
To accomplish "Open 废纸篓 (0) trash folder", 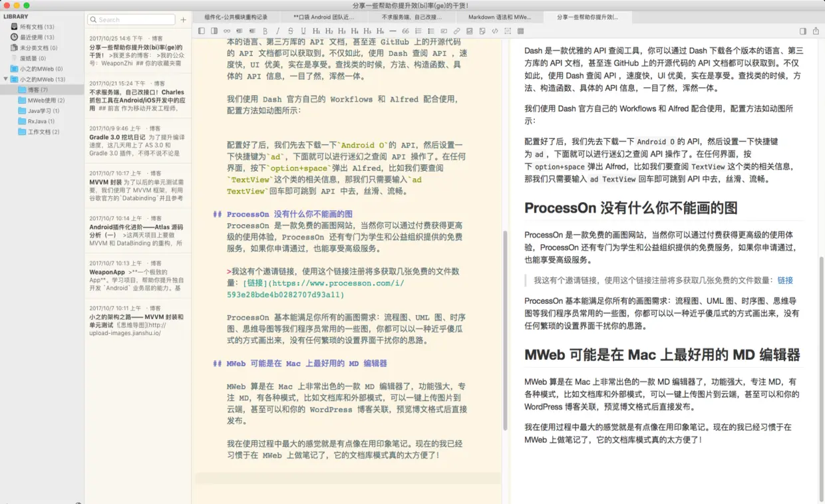I will click(33, 59).
